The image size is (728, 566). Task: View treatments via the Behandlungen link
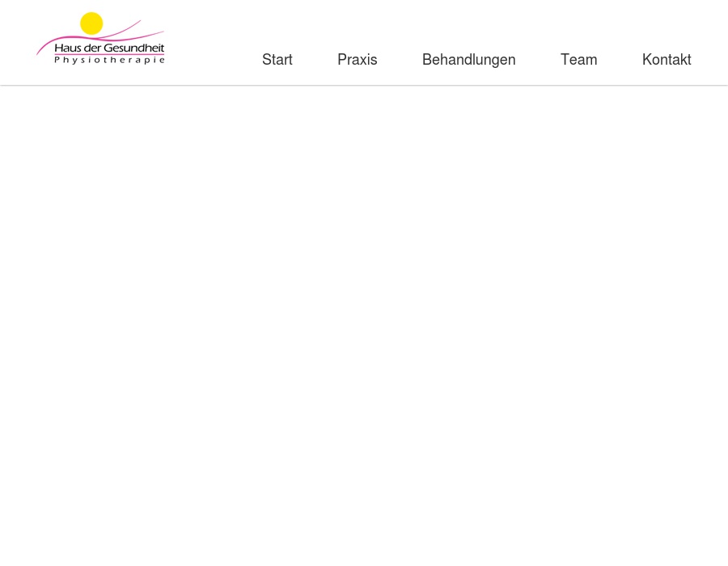tap(468, 60)
